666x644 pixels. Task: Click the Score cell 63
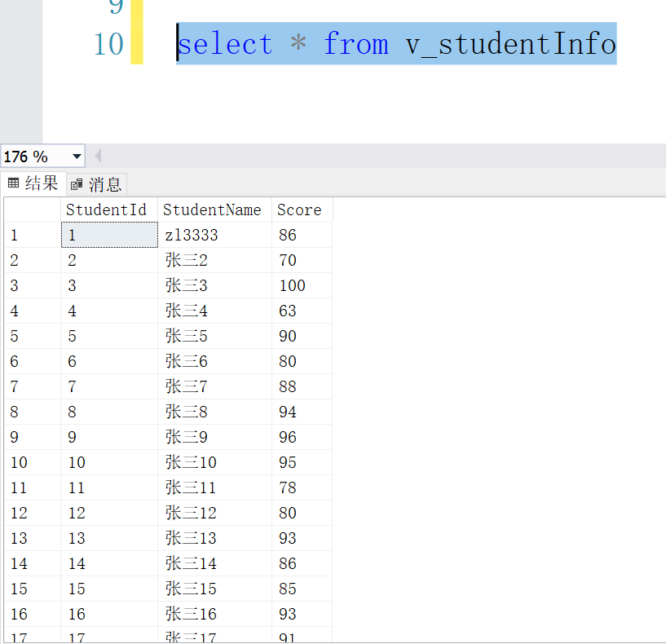tap(302, 311)
